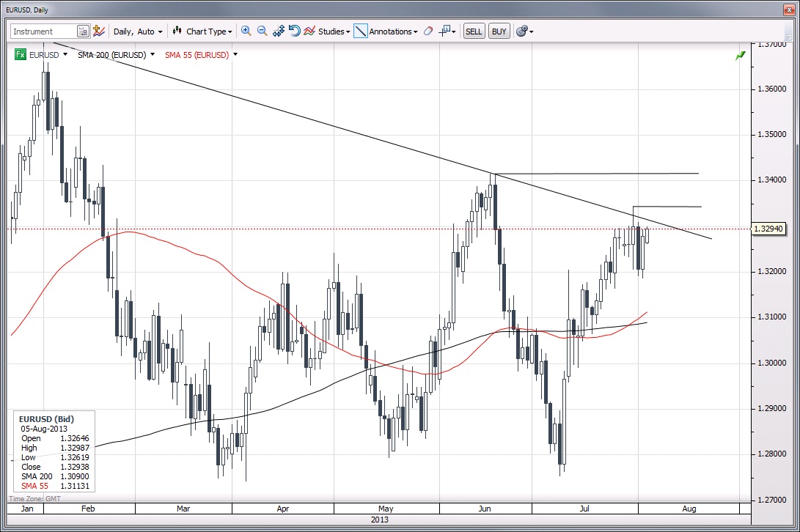Click the instrument lookup icon beside input

point(83,32)
